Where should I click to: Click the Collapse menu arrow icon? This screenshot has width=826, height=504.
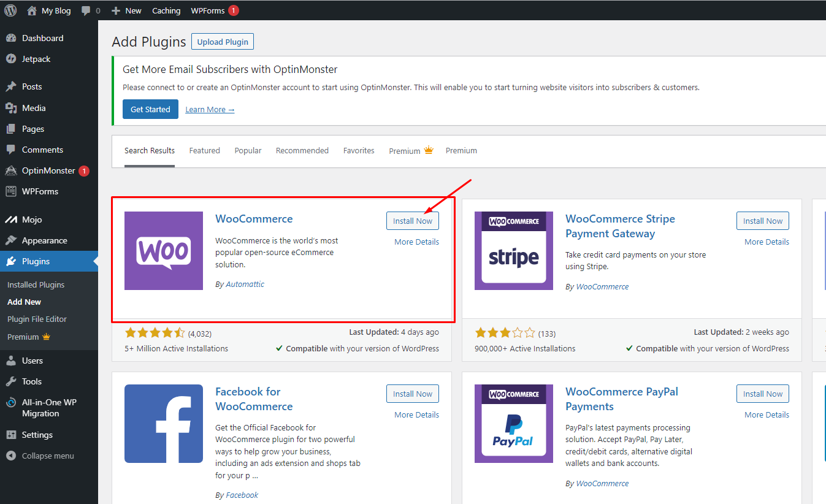[x=11, y=456]
